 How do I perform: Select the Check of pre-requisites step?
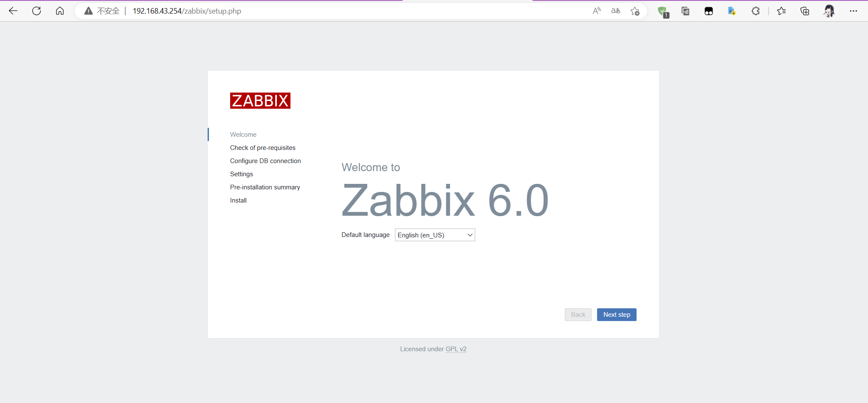[x=262, y=147]
